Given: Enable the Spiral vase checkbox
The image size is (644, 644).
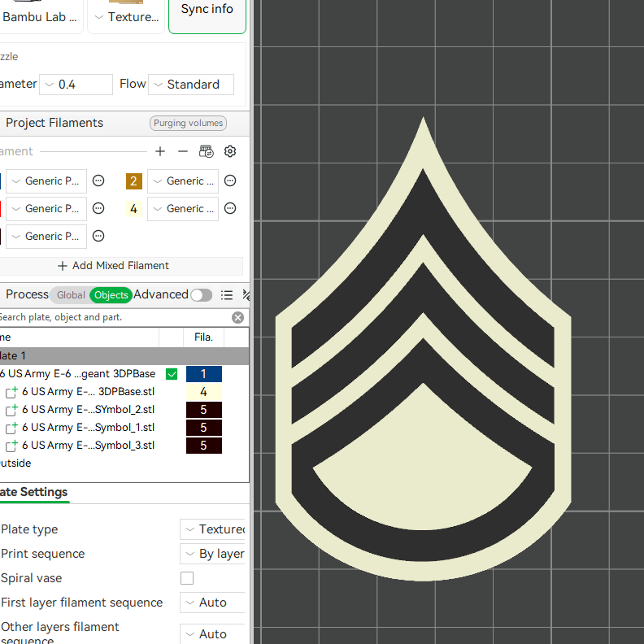Looking at the screenshot, I should click(x=187, y=578).
